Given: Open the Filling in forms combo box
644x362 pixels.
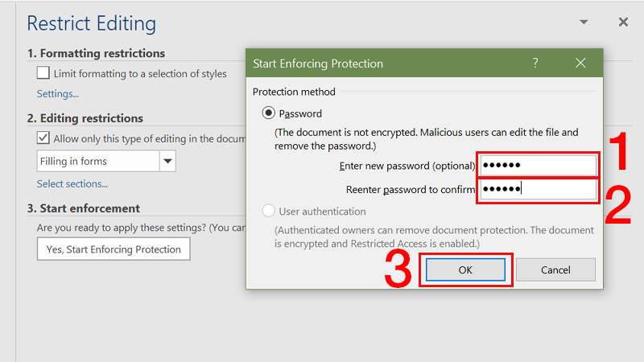Looking at the screenshot, I should point(98,161).
